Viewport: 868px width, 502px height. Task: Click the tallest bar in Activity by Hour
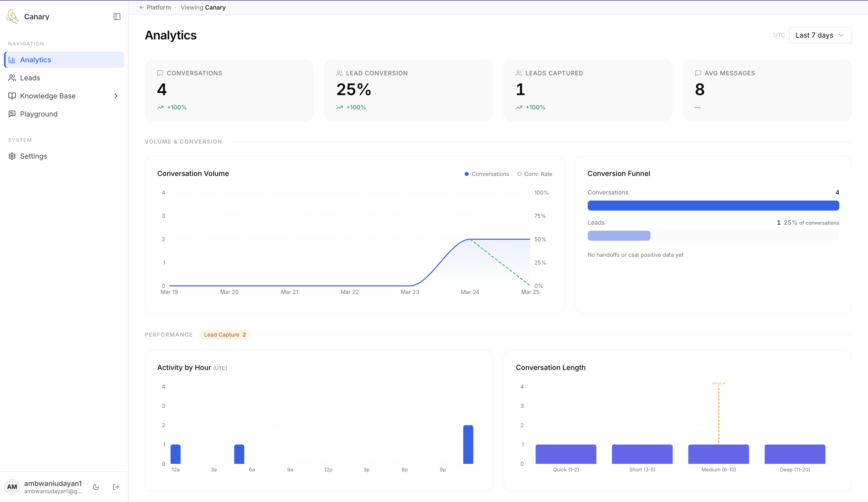coord(468,445)
